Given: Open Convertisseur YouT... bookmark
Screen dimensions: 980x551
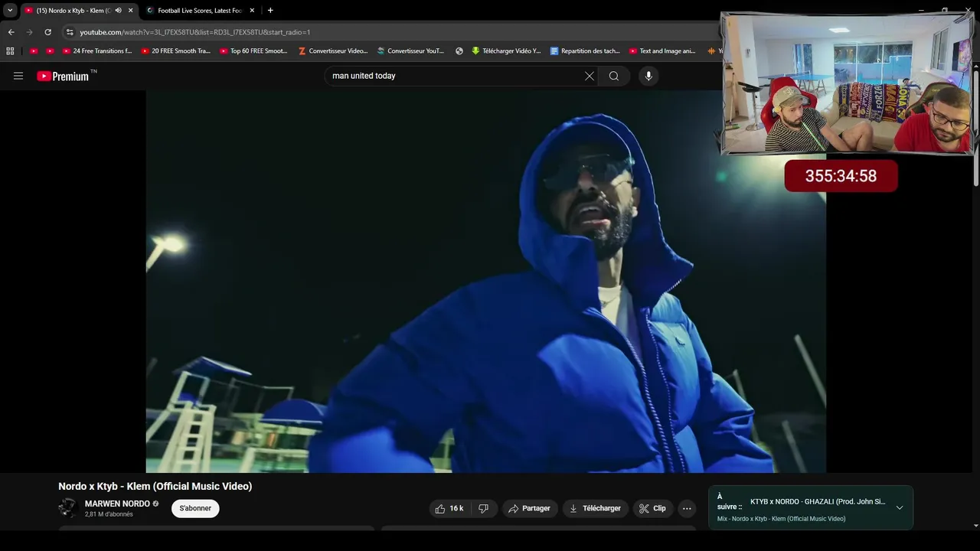Looking at the screenshot, I should point(411,51).
